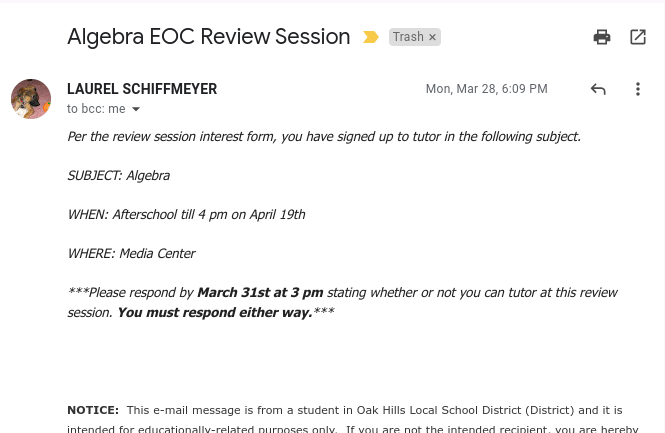Click the sender's profile picture
The width and height of the screenshot is (665, 433).
point(31,99)
